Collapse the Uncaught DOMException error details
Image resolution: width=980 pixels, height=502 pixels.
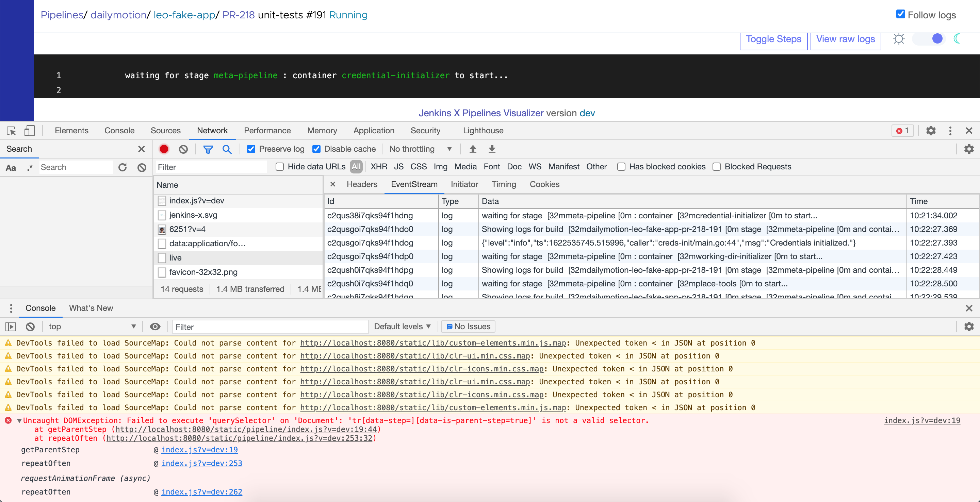tap(19, 421)
